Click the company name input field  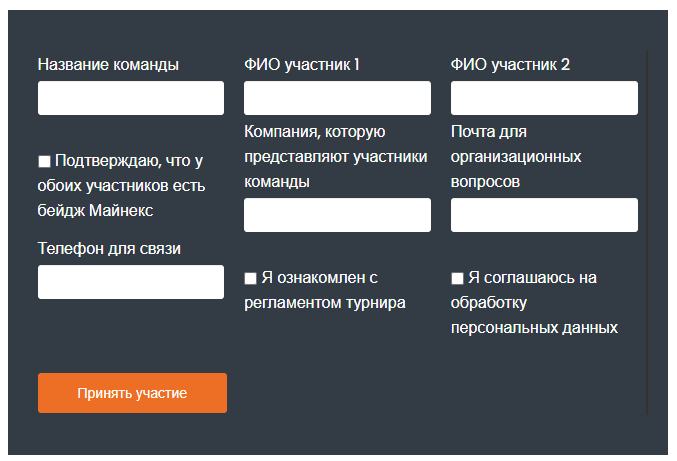(337, 215)
